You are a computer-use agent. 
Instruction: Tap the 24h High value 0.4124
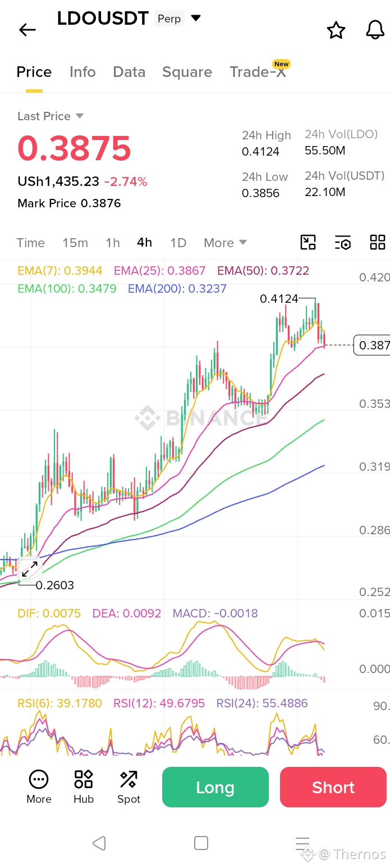click(x=260, y=152)
